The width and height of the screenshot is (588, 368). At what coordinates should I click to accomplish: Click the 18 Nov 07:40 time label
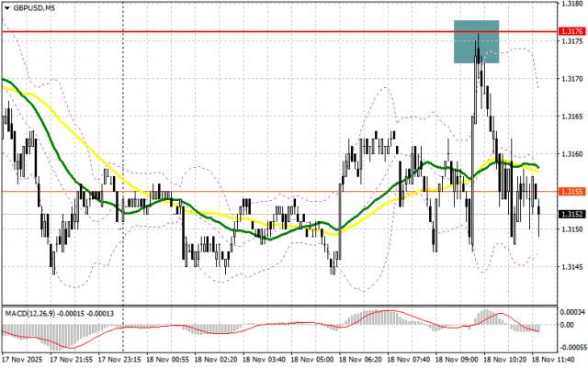tap(408, 360)
